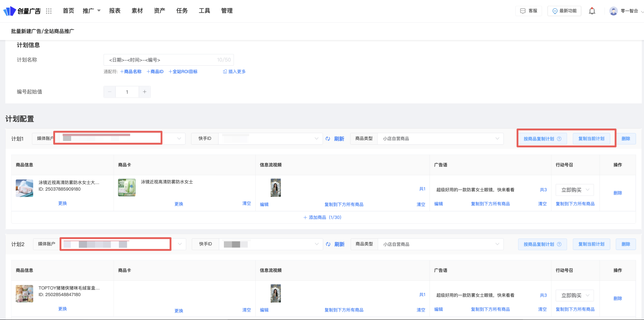Open the notification bell

[x=592, y=11]
